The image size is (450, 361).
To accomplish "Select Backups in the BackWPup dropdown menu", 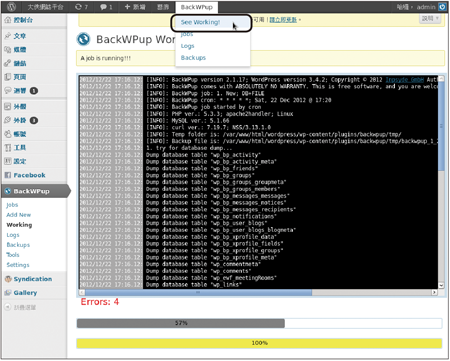I will (x=193, y=58).
